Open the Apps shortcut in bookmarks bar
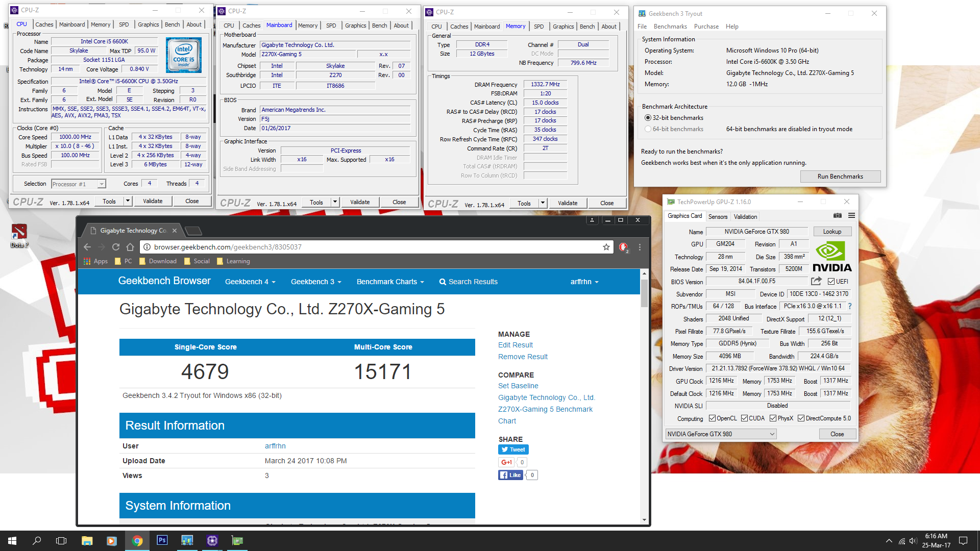The image size is (980, 551). [96, 261]
